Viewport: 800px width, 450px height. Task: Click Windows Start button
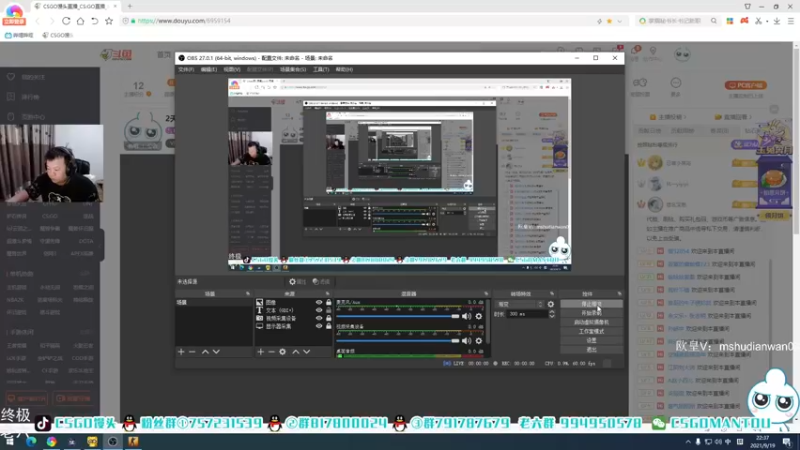(9, 441)
